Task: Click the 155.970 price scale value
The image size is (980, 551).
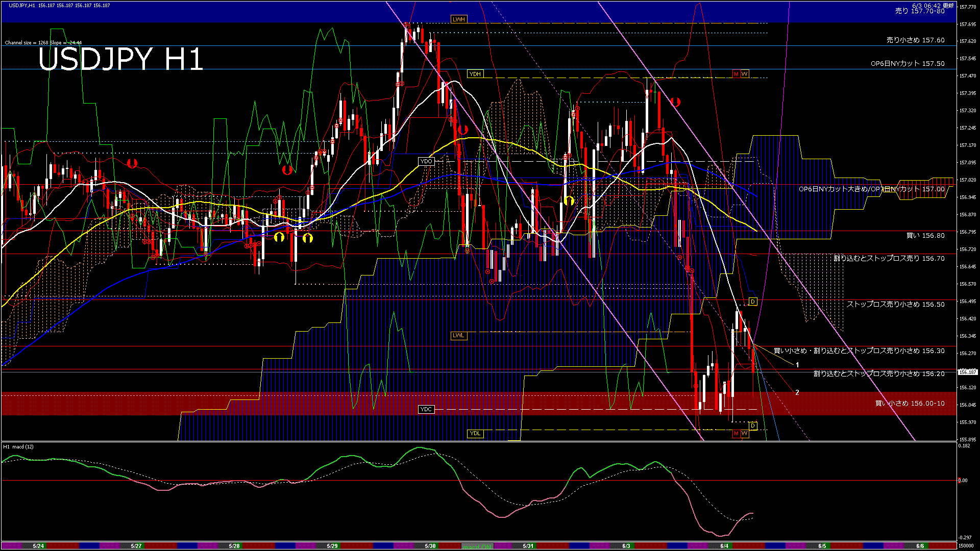Action: 968,422
